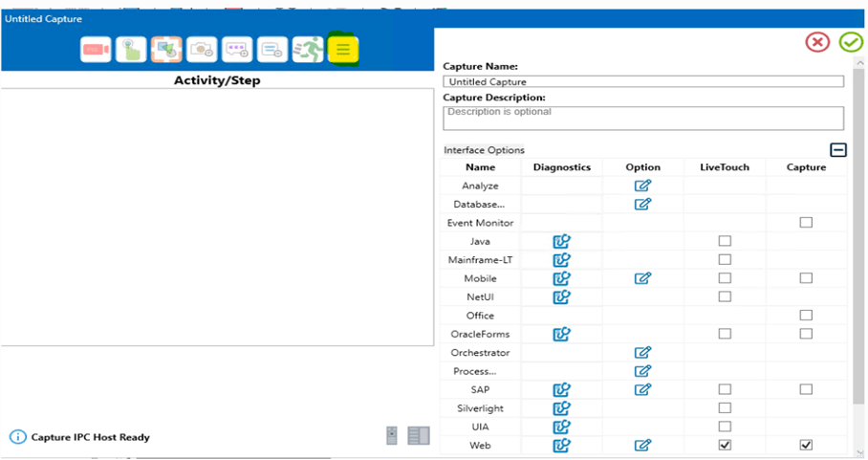Image resolution: width=868 pixels, height=460 pixels.
Task: Disable the Web LiveTouch checkbox
Action: 725,445
